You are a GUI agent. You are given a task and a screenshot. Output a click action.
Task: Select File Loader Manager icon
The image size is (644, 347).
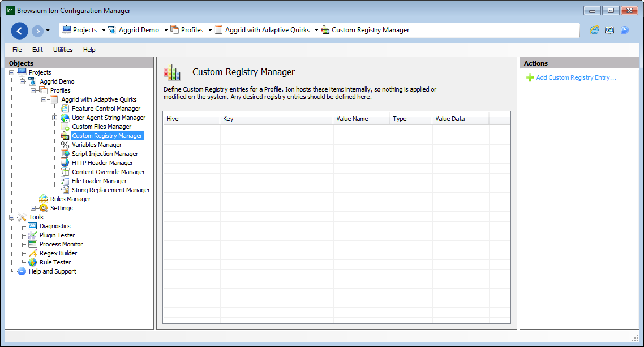(65, 180)
